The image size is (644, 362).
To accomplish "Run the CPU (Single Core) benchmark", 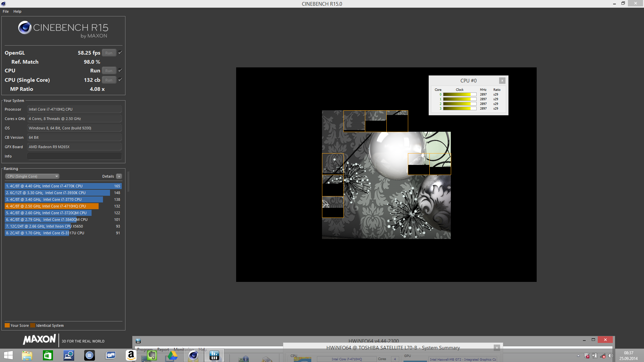I will (109, 80).
